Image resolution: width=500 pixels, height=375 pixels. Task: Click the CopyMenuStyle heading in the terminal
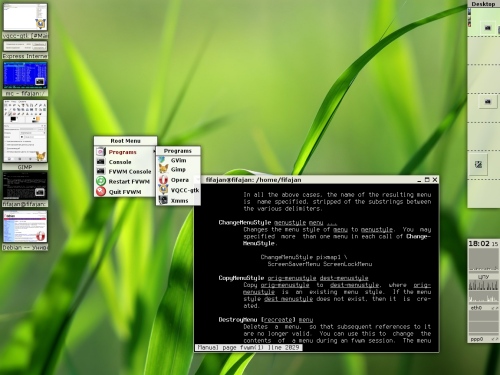coord(241,278)
